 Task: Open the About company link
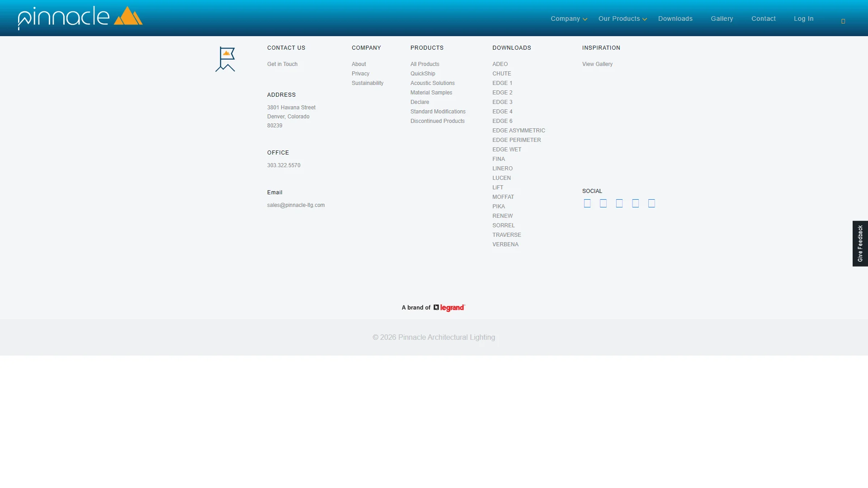359,64
